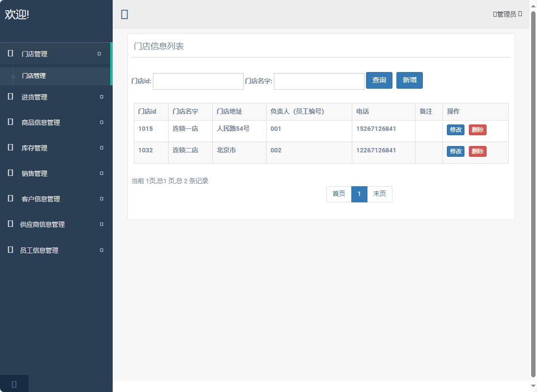Screen dimensions: 537x392
Task: Open the 门店管理 submenu item
Action: tap(33, 75)
